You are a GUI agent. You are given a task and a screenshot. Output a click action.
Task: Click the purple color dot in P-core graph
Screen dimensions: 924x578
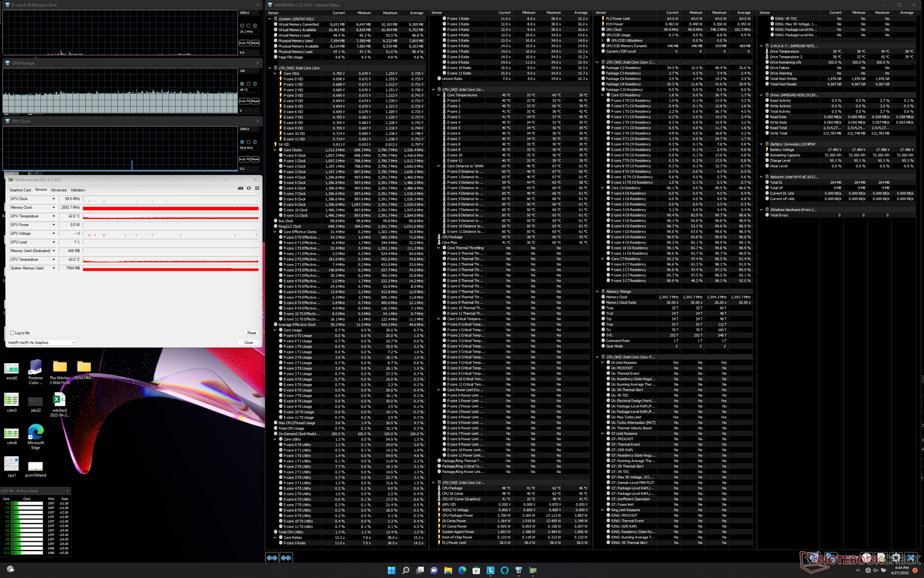pos(242,26)
